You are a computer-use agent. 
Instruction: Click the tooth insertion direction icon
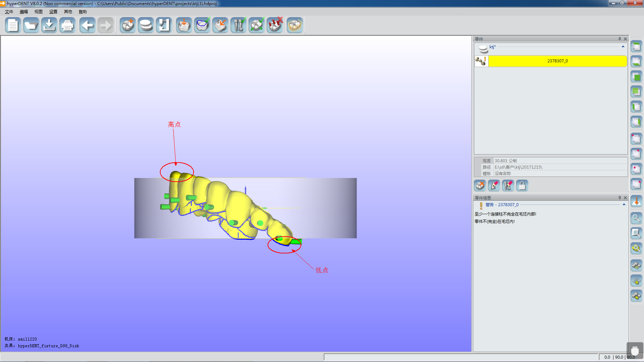tap(184, 25)
